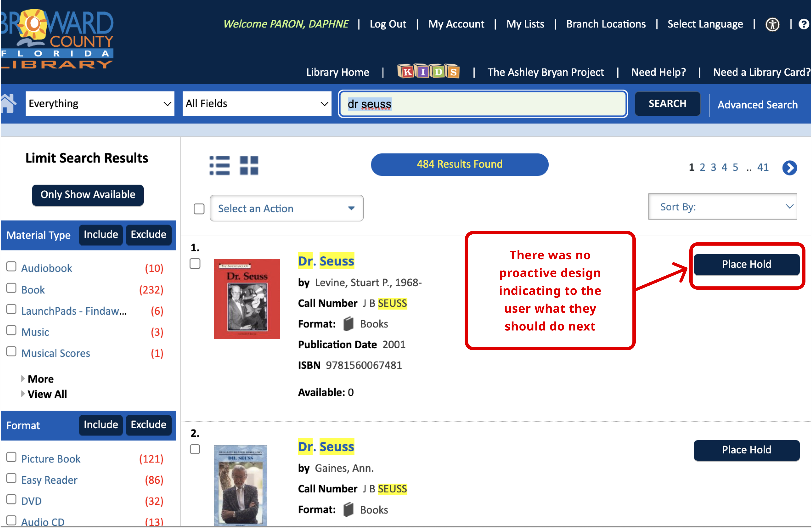Viewport: 812px width, 528px height.
Task: Click author Gaines, Ann.
Action: pyautogui.click(x=344, y=468)
